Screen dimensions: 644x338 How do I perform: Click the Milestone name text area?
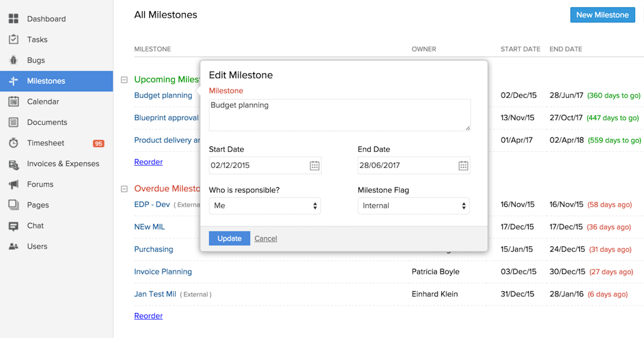point(339,115)
